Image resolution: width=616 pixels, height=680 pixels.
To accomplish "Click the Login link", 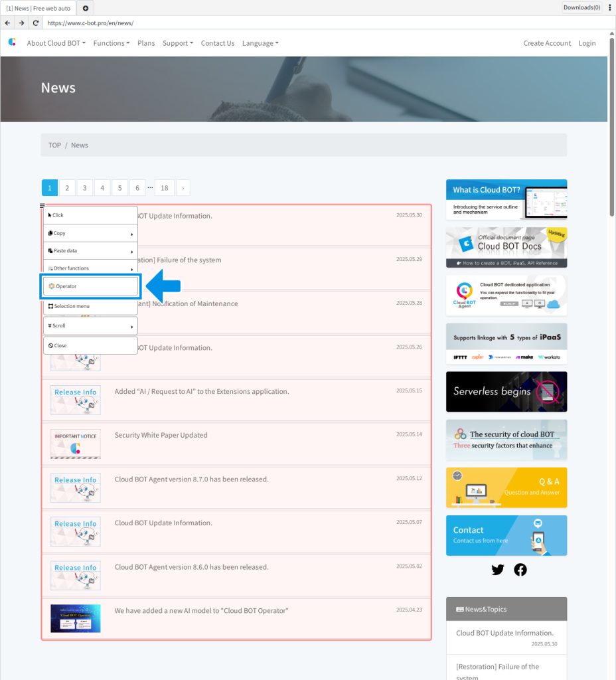I will 587,43.
